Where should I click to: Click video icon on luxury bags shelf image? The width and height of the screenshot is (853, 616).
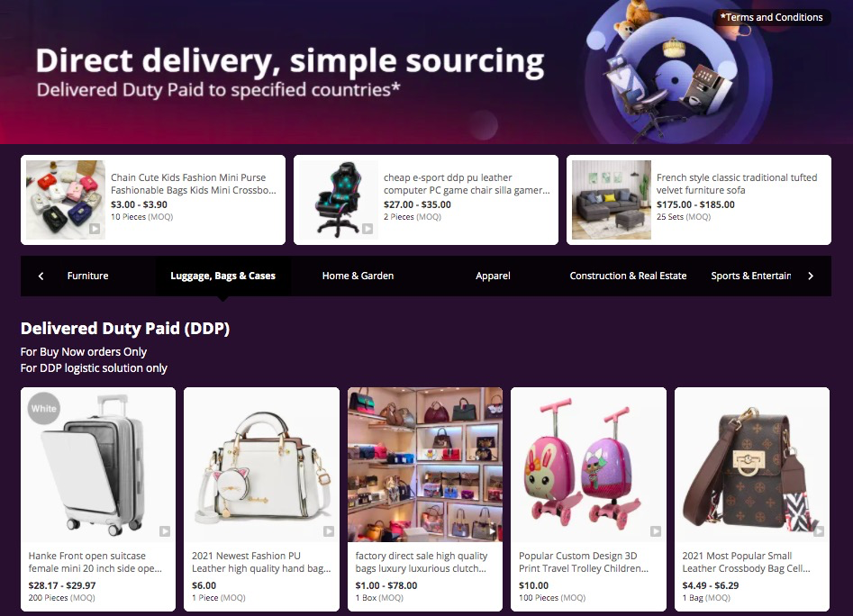(493, 531)
